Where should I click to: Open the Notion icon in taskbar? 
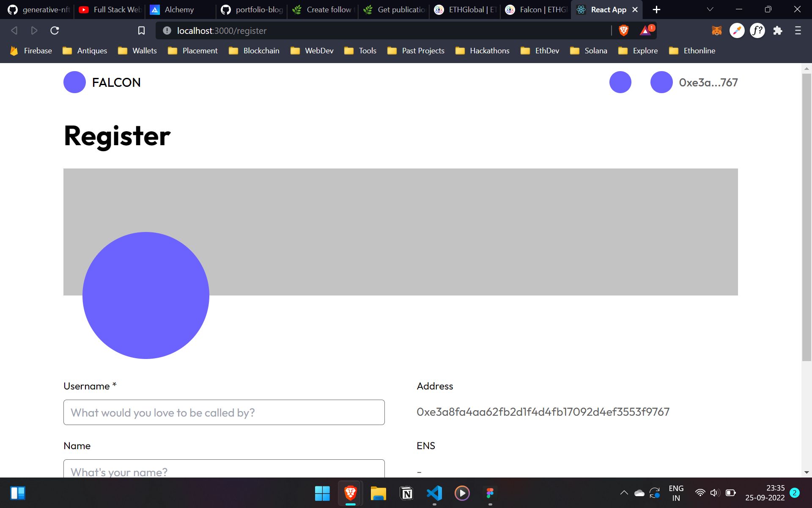pos(406,493)
